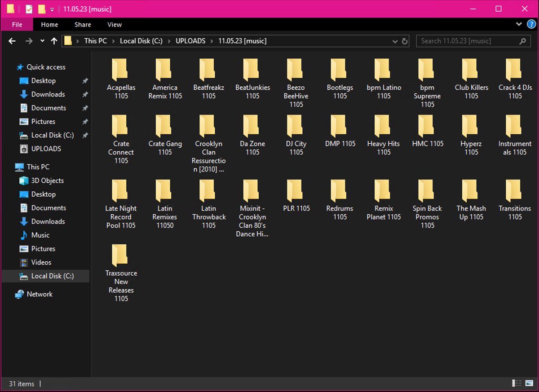Open the Customize Quick Access Toolbar dropdown

[x=52, y=9]
